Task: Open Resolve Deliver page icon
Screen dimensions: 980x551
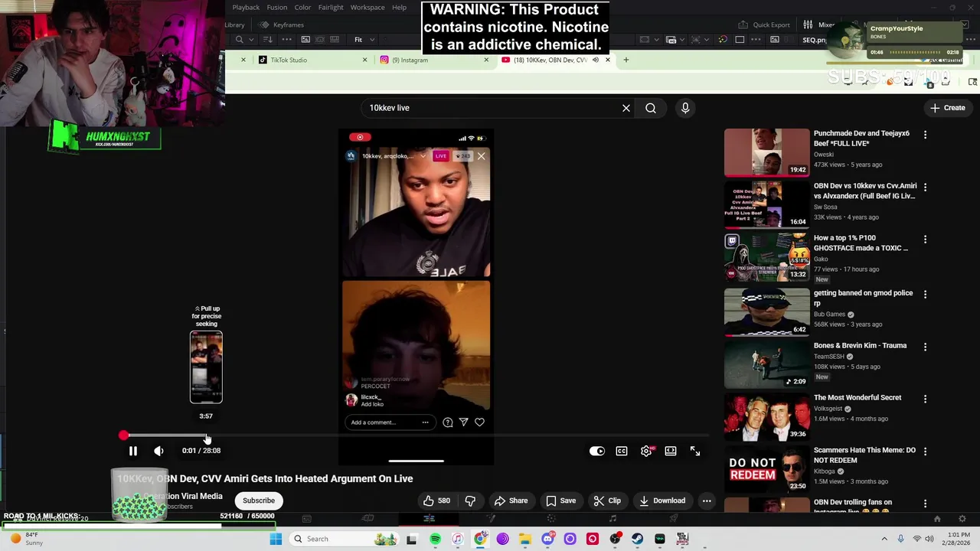Action: click(x=674, y=519)
